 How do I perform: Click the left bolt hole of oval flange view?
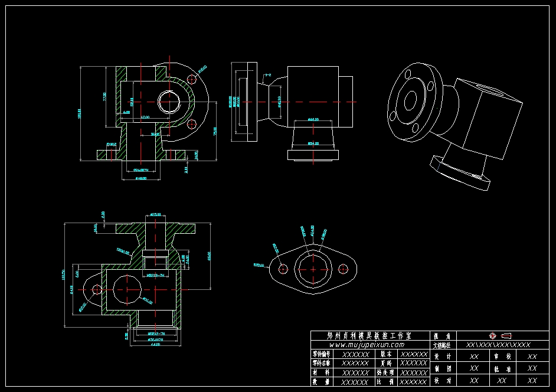(x=283, y=269)
